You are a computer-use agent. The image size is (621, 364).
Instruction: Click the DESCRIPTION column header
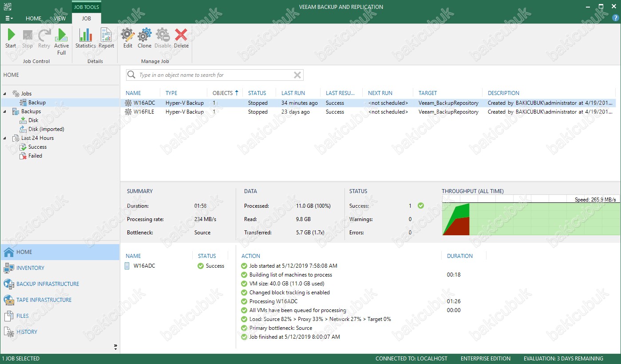pyautogui.click(x=503, y=93)
